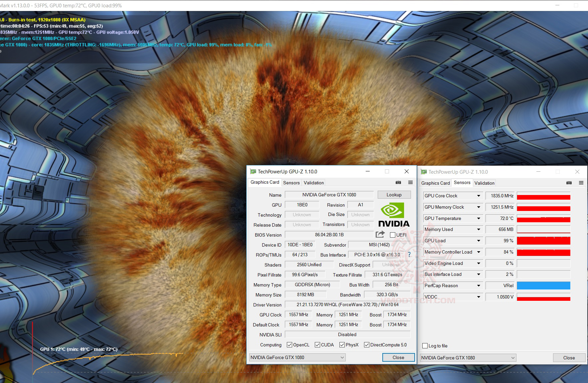Viewport: 588px width, 383px height.
Task: Enable the Log to file checkbox
Action: pos(425,346)
